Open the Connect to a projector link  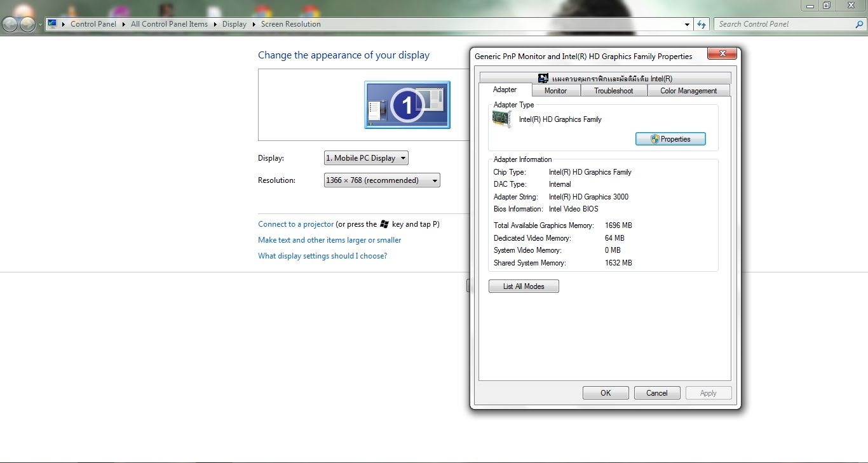click(295, 224)
